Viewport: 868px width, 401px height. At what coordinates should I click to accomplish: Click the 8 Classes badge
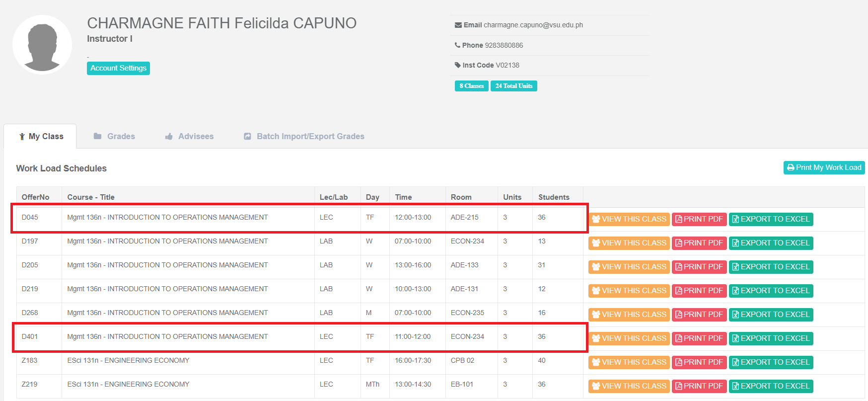(x=471, y=86)
